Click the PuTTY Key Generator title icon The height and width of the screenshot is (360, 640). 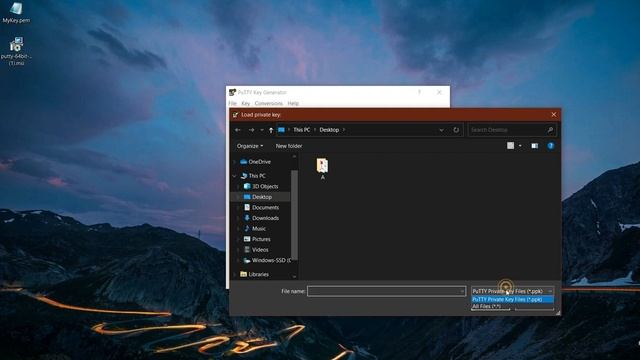232,92
